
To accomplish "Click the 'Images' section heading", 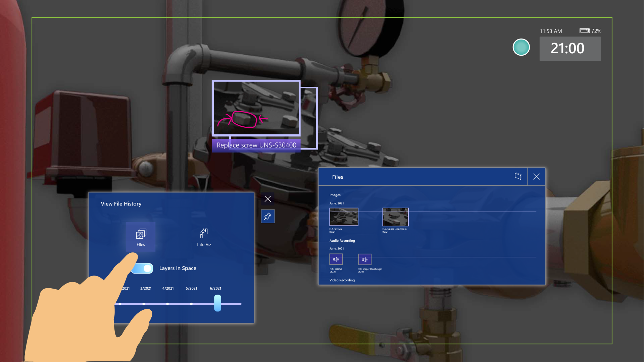I will 335,195.
